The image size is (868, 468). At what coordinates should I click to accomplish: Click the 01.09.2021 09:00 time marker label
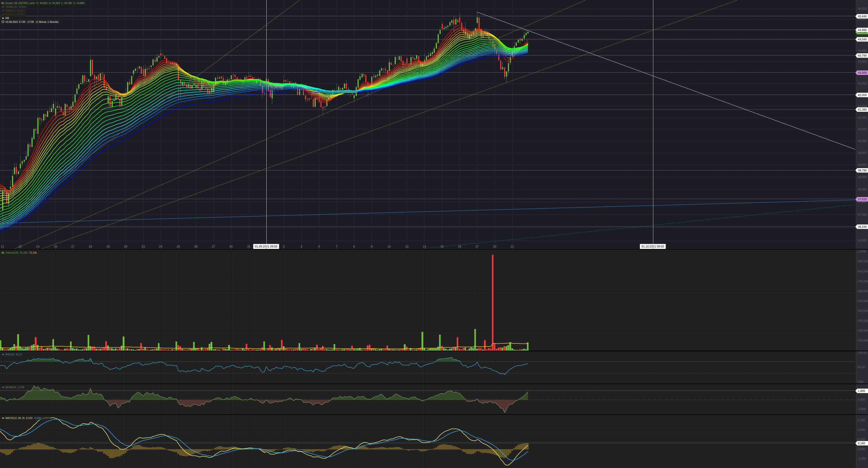click(266, 247)
